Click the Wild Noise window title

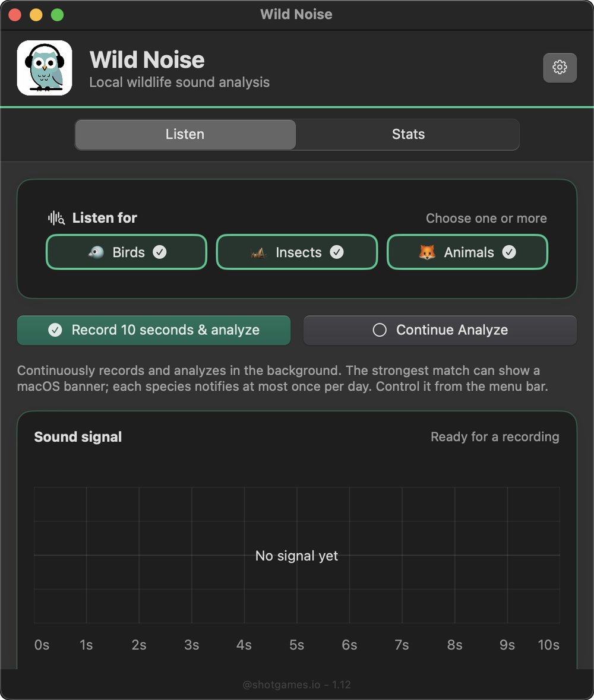click(x=296, y=14)
